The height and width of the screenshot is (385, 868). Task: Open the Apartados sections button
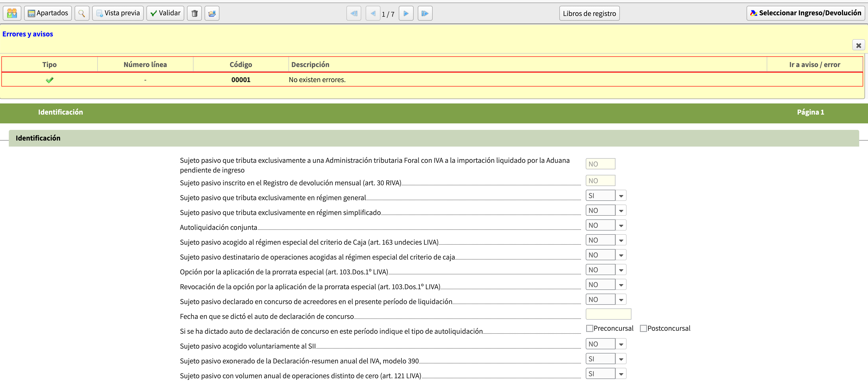[x=48, y=13]
